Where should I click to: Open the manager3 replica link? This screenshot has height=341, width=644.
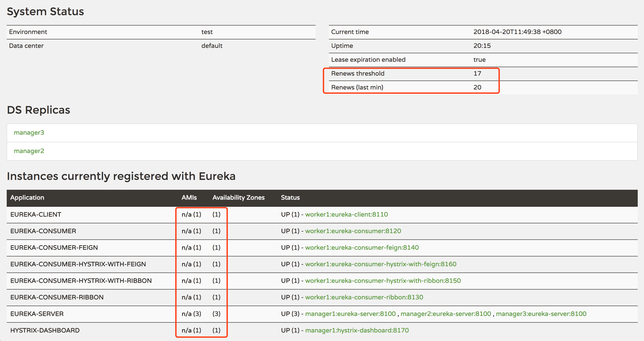pos(29,132)
